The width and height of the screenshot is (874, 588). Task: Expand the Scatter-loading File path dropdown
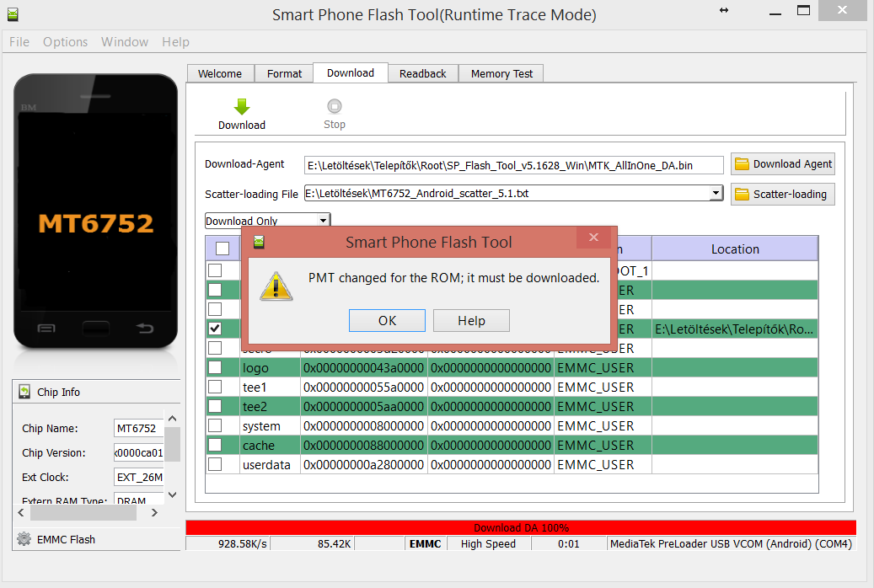716,194
